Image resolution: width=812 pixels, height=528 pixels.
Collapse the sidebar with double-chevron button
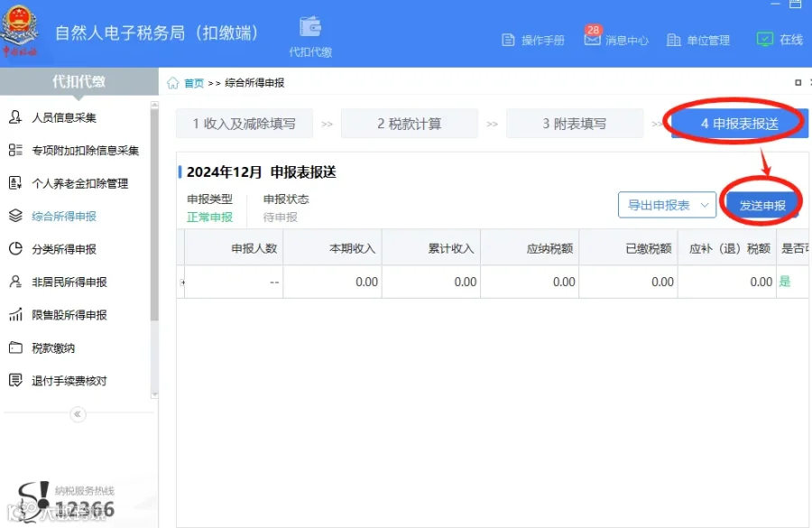click(x=78, y=414)
